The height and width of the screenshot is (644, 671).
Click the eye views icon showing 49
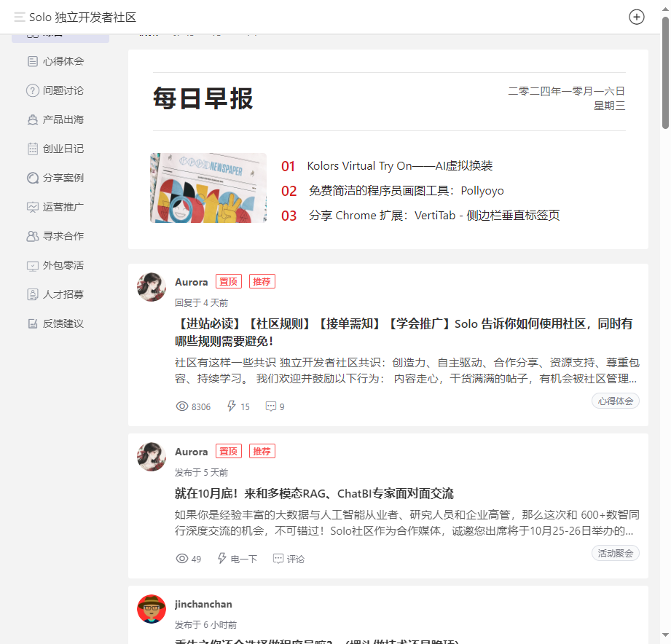(x=182, y=559)
